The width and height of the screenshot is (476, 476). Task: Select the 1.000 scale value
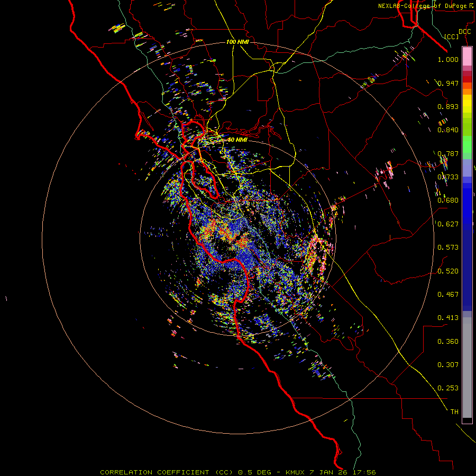coord(448,60)
